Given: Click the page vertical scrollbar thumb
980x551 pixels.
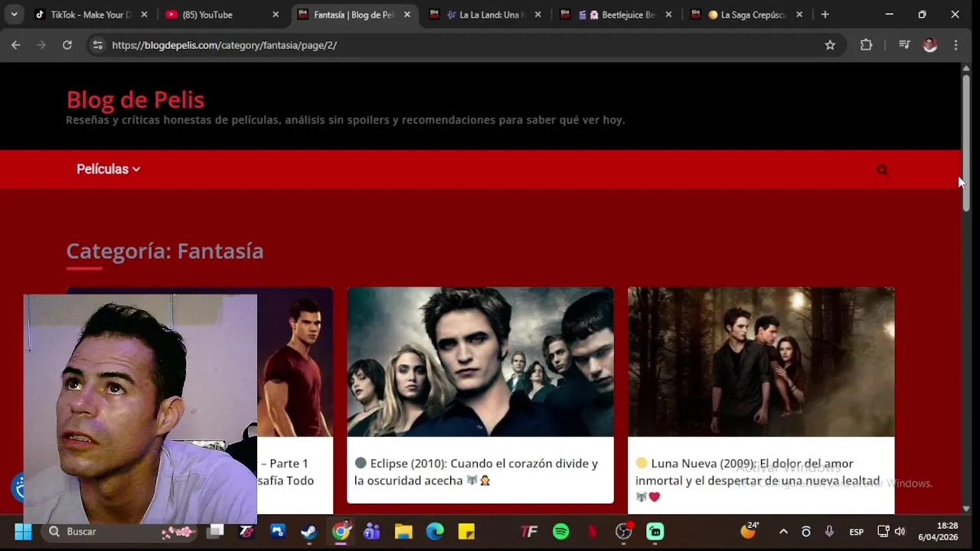Looking at the screenshot, I should pos(966,142).
